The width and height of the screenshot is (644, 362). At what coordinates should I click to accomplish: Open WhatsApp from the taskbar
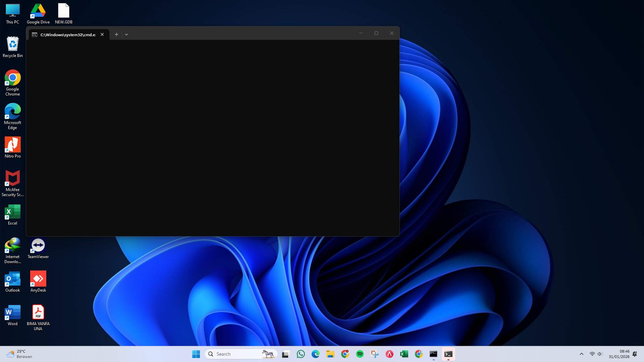[301, 354]
